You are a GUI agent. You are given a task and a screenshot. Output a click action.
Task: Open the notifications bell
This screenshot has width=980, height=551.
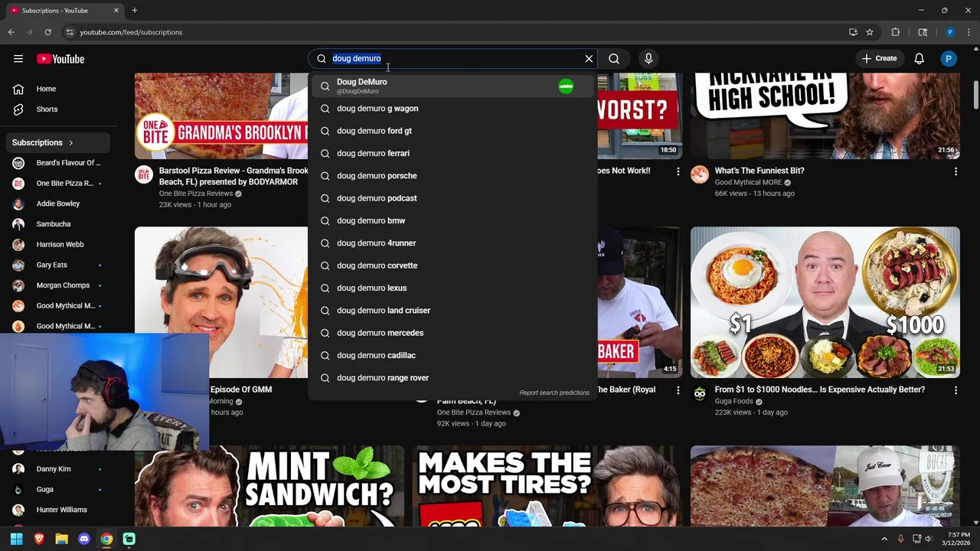(x=920, y=59)
